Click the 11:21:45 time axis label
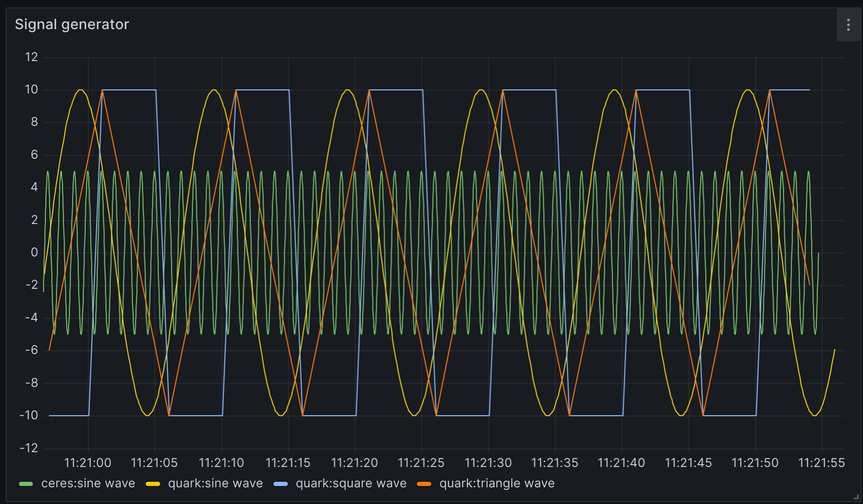The image size is (863, 504). tap(688, 463)
